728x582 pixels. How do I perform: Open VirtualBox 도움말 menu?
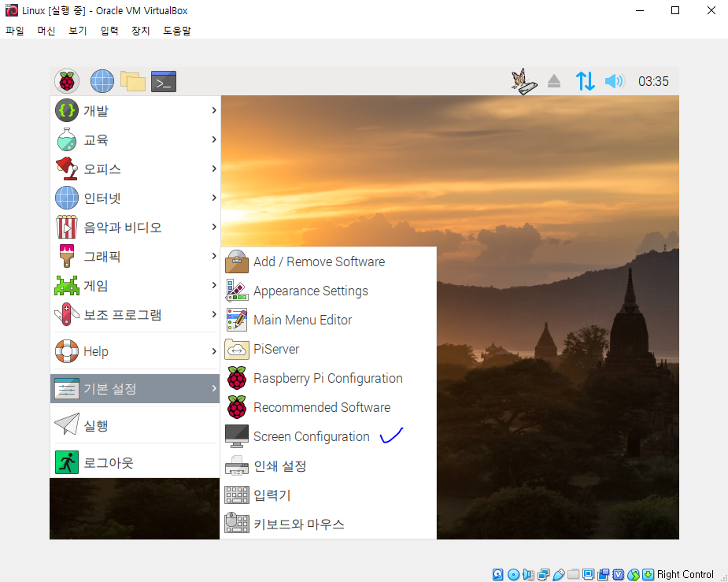[177, 31]
